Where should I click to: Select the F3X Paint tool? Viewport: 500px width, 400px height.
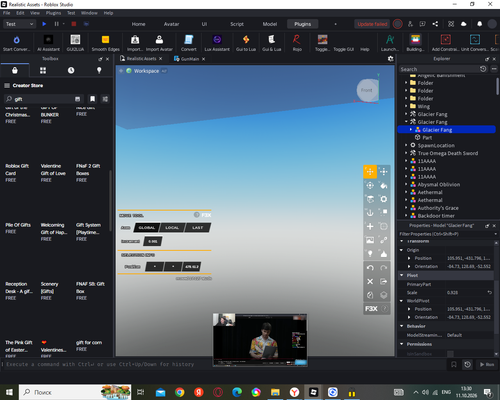[384, 185]
